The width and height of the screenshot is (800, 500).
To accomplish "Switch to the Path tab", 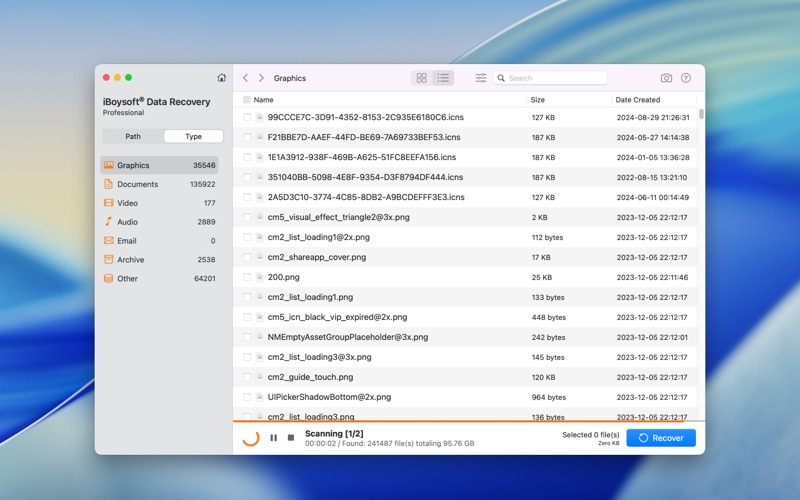I will tap(133, 136).
